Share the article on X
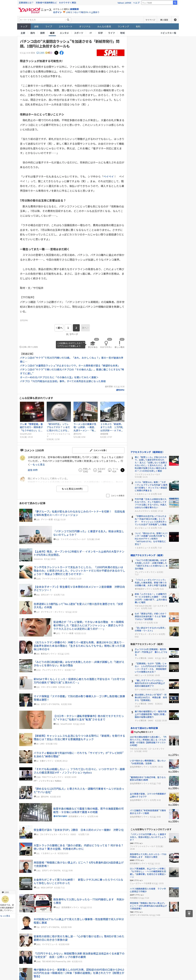 coord(56,53)
